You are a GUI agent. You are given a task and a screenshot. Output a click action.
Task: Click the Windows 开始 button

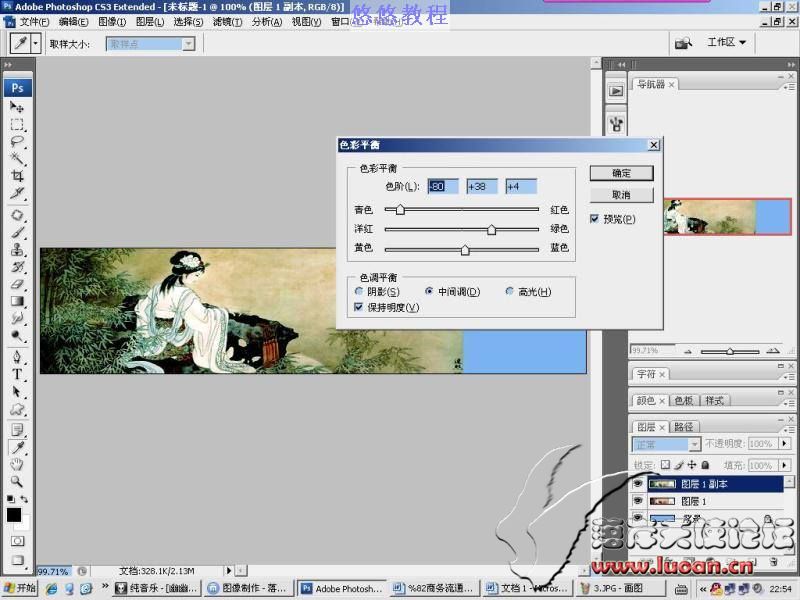(x=19, y=588)
